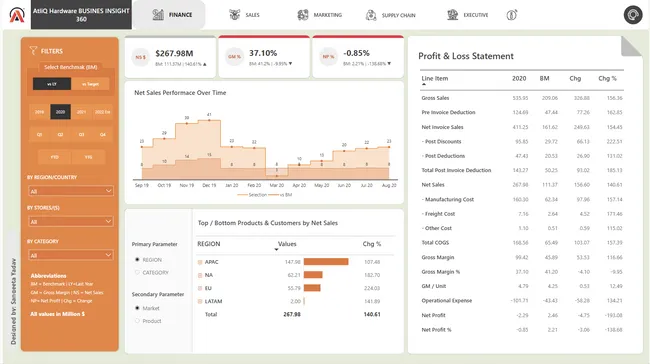The width and height of the screenshot is (650, 364).
Task: Click the Supply Chain icon
Action: click(371, 15)
